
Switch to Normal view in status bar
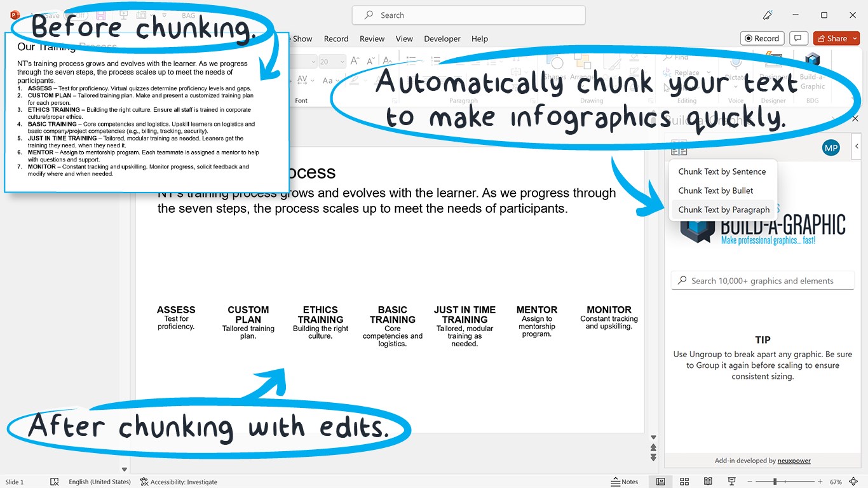click(661, 482)
